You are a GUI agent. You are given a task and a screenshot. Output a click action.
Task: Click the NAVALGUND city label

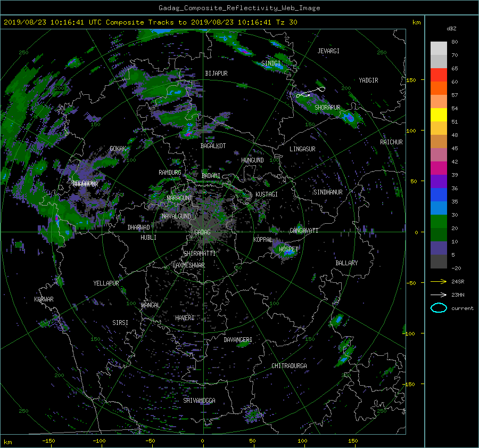coord(176,216)
